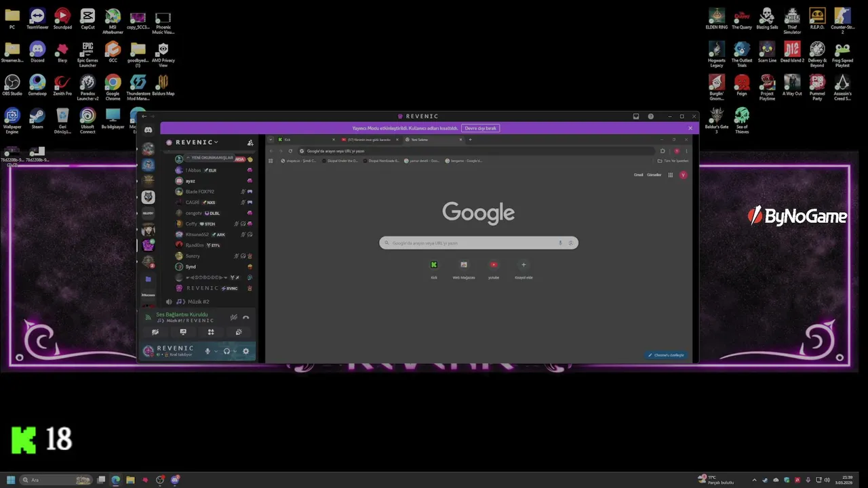Jump to YENİ OKUNMAMIŞLAR unread pill

point(210,158)
